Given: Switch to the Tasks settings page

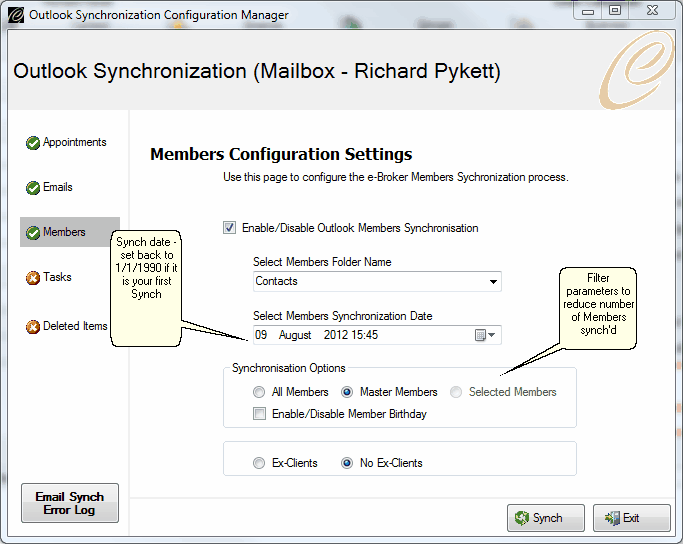Looking at the screenshot, I should [x=57, y=277].
